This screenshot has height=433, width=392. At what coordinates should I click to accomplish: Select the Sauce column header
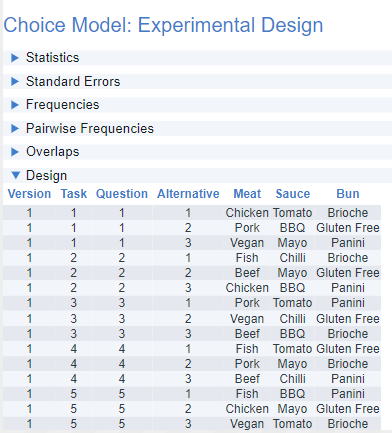coord(293,194)
